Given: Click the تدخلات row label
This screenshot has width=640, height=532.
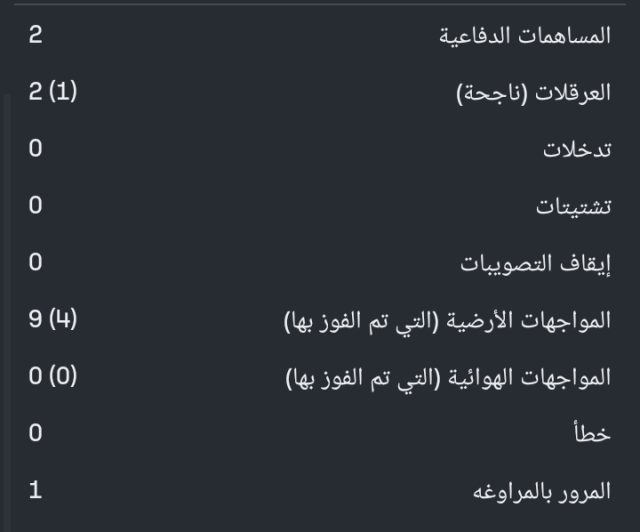Looking at the screenshot, I should [x=576, y=150].
